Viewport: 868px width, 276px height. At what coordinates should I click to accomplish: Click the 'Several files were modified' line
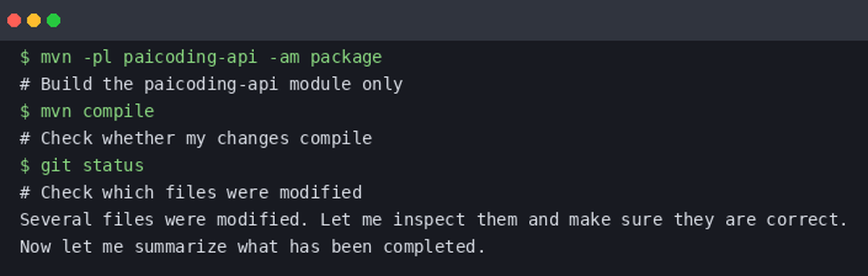click(434, 220)
